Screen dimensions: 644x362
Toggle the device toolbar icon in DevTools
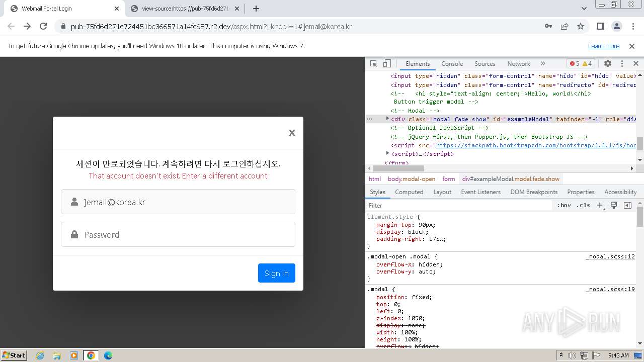tap(387, 64)
